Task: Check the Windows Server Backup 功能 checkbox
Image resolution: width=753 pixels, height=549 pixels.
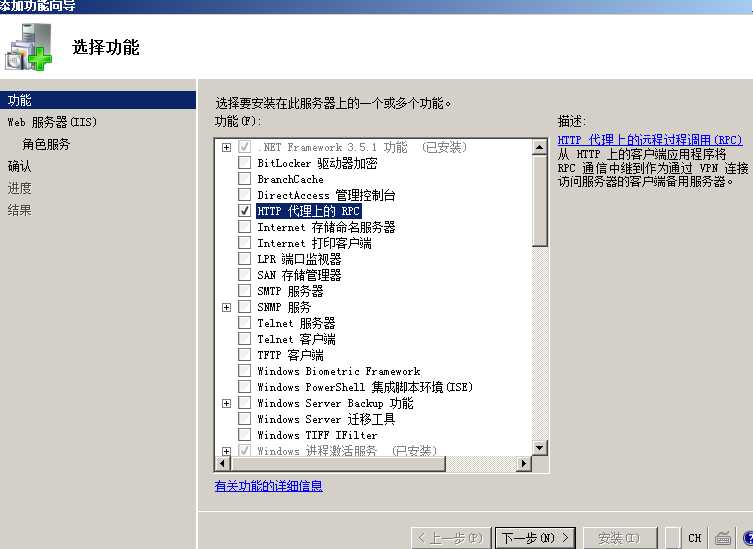Action: point(244,403)
